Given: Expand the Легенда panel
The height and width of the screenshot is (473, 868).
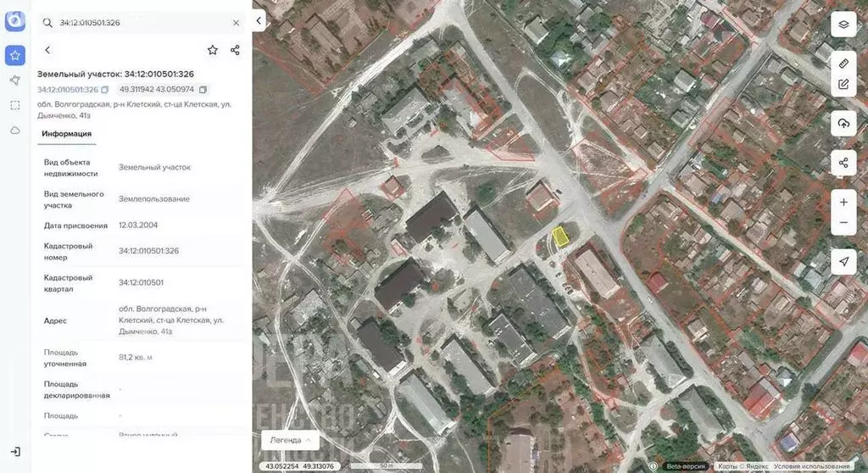Looking at the screenshot, I should [290, 440].
